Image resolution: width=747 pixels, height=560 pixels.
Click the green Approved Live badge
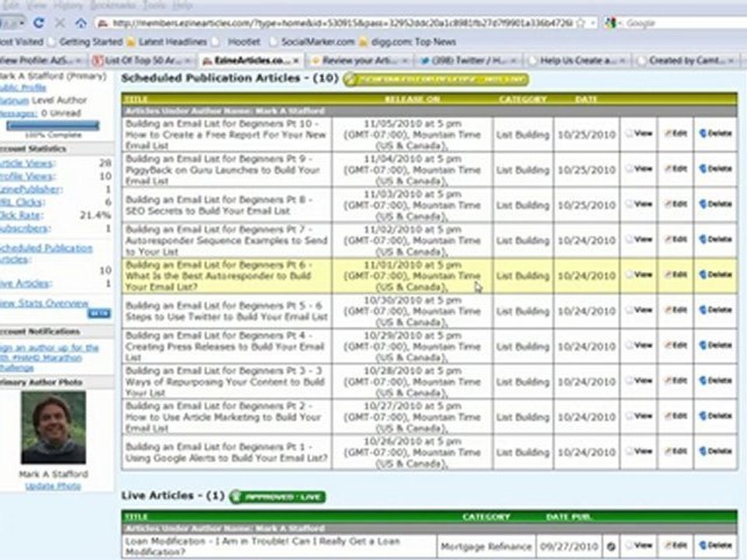[278, 497]
